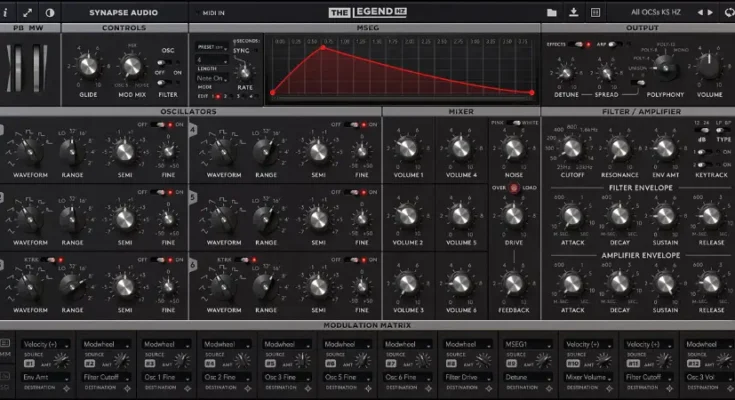The width and height of the screenshot is (735, 400).
Task: Click the fullscreen expand arrows icon
Action: point(28,12)
